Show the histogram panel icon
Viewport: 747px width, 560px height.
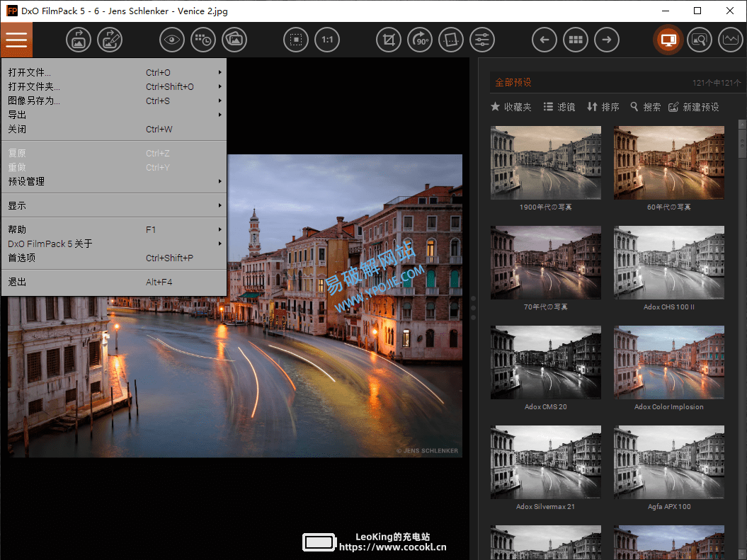(731, 40)
